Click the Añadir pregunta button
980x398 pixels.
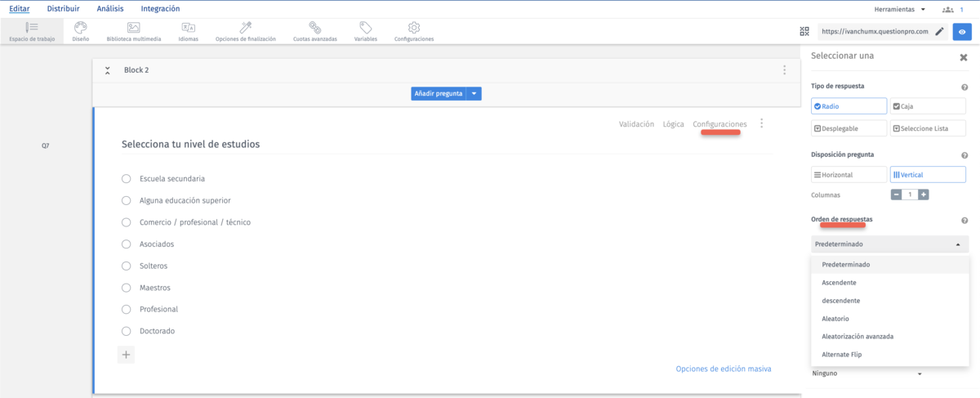click(x=439, y=94)
